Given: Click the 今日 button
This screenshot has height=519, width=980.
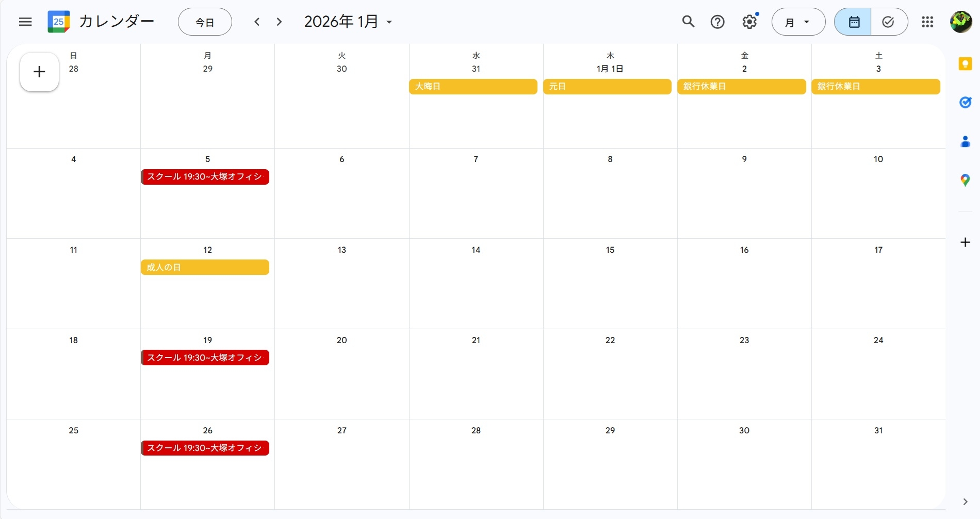Looking at the screenshot, I should [205, 22].
